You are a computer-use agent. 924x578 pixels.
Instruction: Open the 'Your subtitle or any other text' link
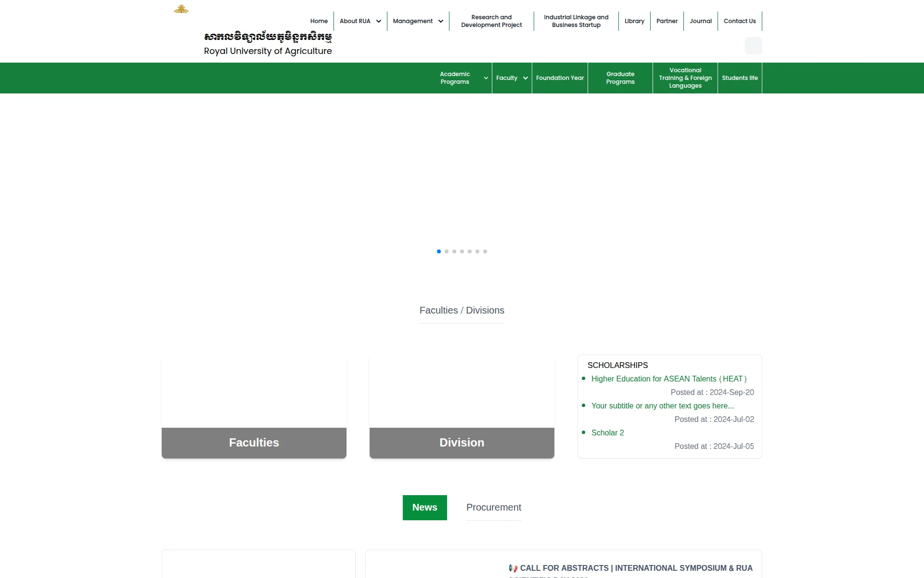(x=662, y=406)
